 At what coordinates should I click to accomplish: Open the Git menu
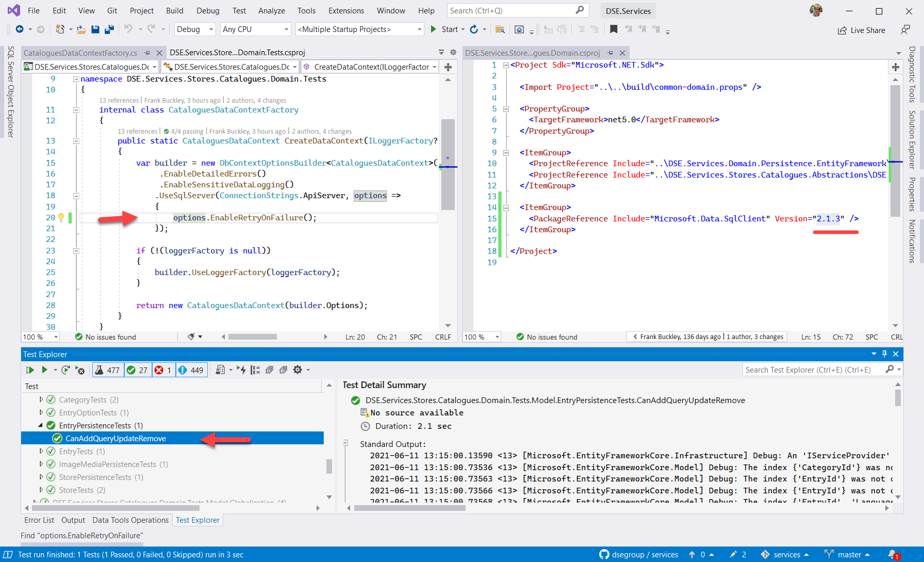coord(112,10)
